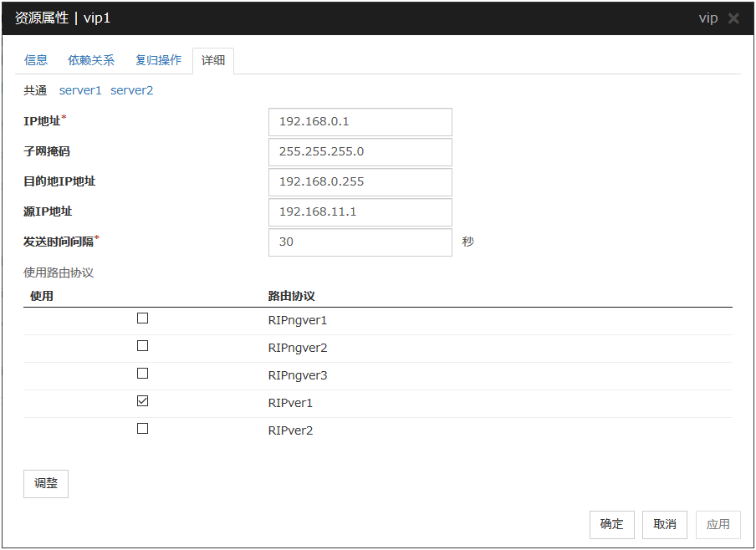The width and height of the screenshot is (756, 550).
Task: Go to the 复归操作 tab
Action: click(x=158, y=60)
